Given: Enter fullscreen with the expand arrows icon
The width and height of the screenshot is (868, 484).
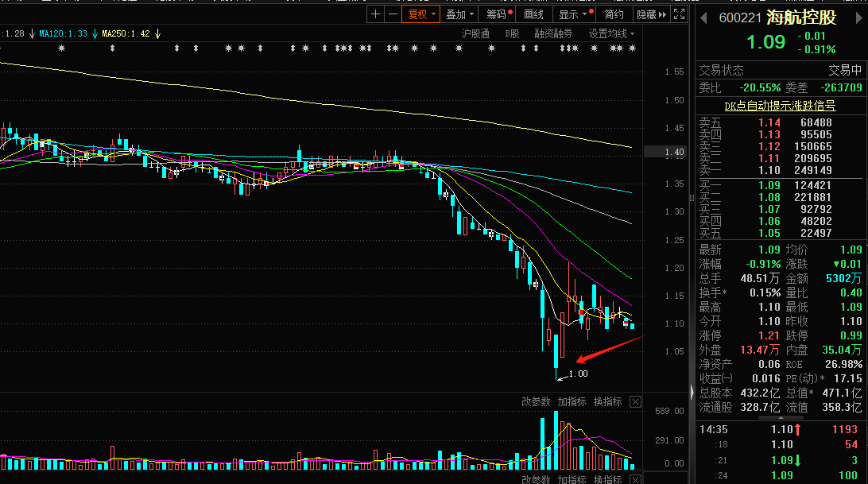Looking at the screenshot, I should point(679,14).
